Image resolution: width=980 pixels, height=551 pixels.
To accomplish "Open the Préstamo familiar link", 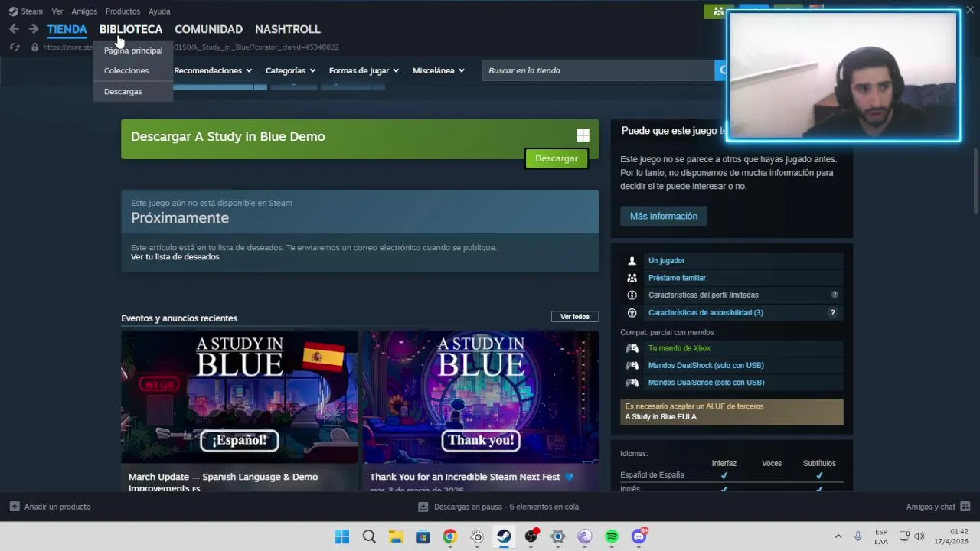I will (x=677, y=278).
